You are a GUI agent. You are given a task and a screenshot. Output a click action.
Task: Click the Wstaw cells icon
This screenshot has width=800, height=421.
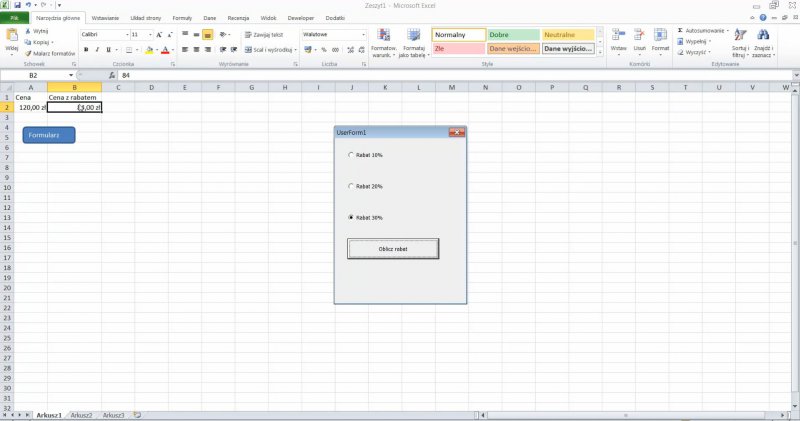pos(618,36)
